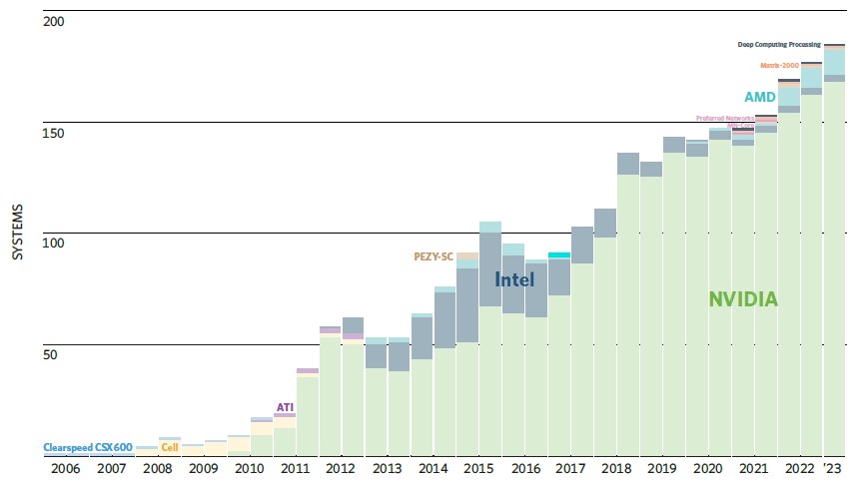
Task: Click the Matrix-2000 label
Action: point(779,65)
